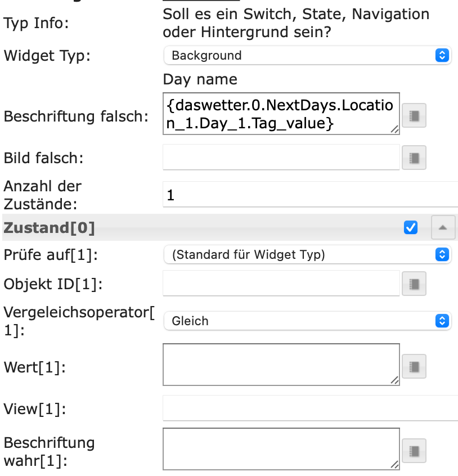Click into Beschriftung wahr[1] text area
This screenshot has height=476, width=458.
(x=281, y=448)
